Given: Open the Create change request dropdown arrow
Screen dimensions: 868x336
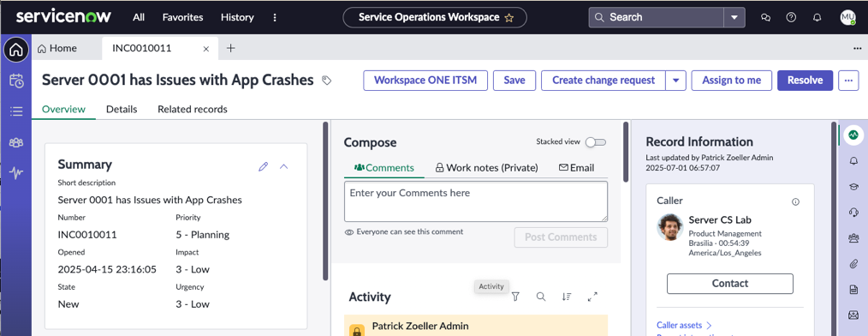Looking at the screenshot, I should [675, 81].
